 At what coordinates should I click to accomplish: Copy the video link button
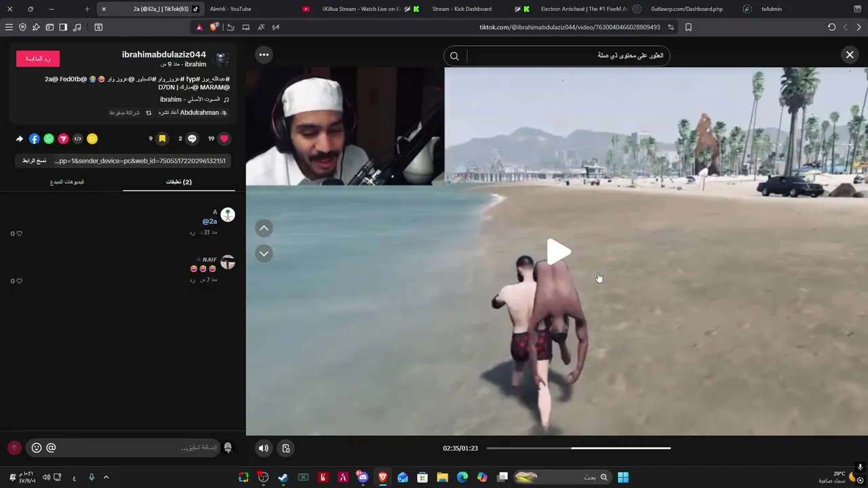(x=35, y=161)
